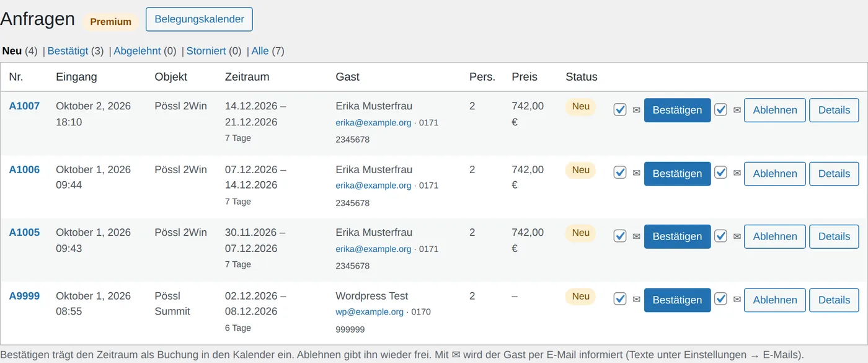Show Alle requests filter
The image size is (868, 363).
260,51
